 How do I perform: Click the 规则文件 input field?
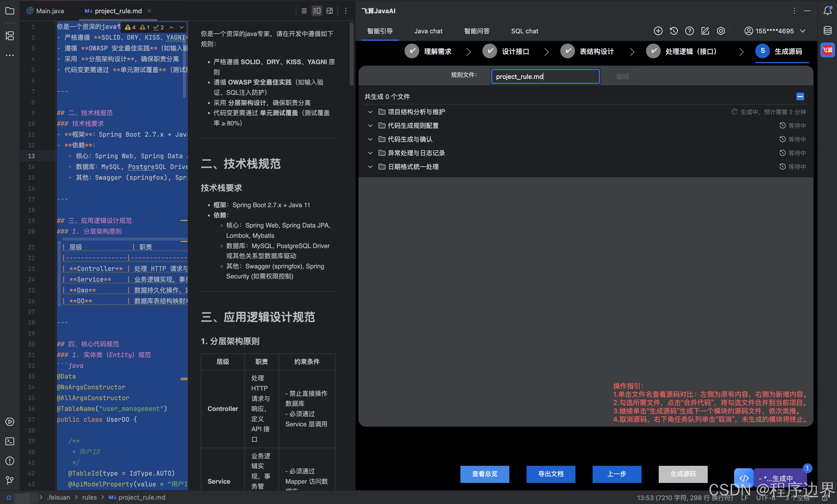tap(545, 76)
